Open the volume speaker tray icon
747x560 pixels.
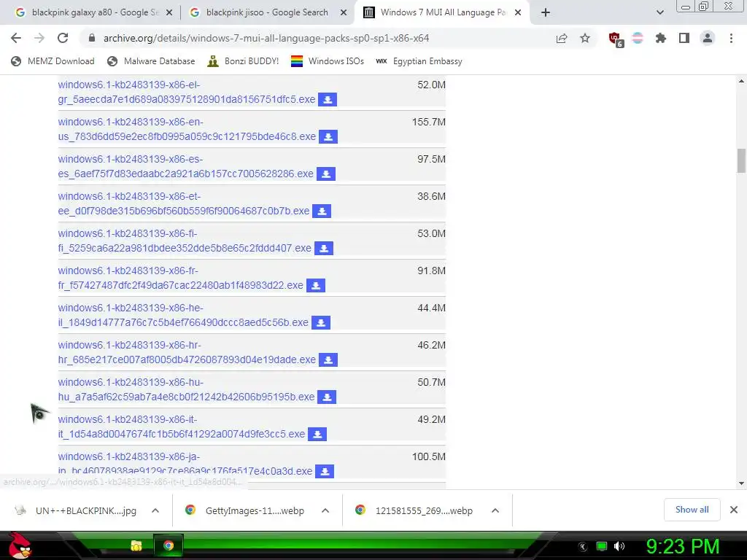619,546
